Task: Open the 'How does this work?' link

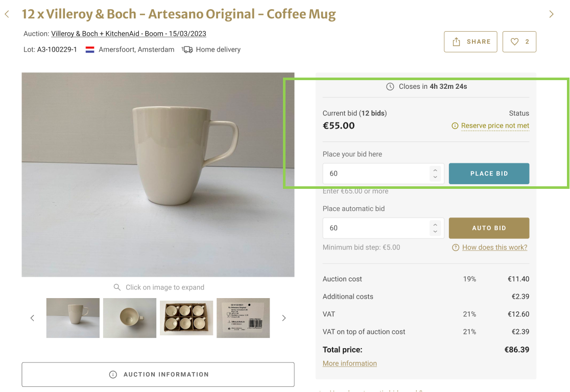Action: tap(494, 248)
